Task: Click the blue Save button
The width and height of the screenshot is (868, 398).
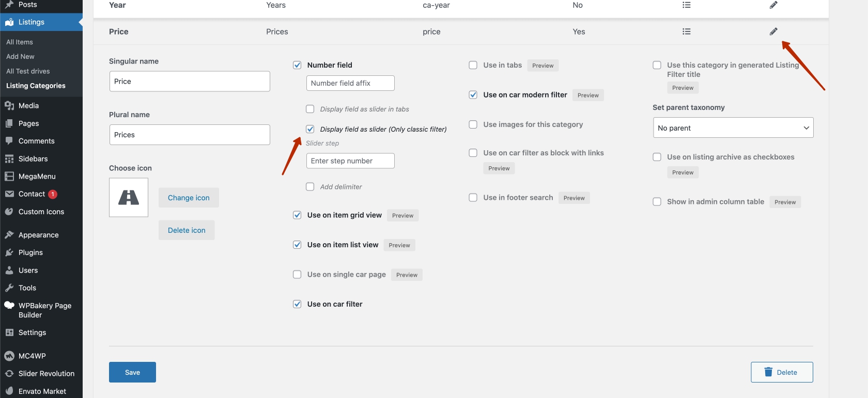Action: click(132, 372)
